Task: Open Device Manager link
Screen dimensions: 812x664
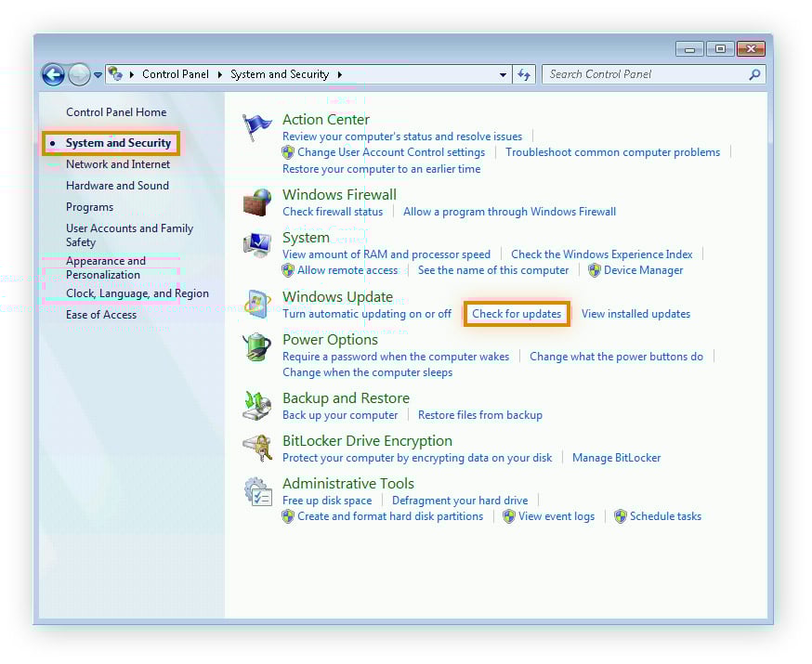Action: (x=643, y=270)
